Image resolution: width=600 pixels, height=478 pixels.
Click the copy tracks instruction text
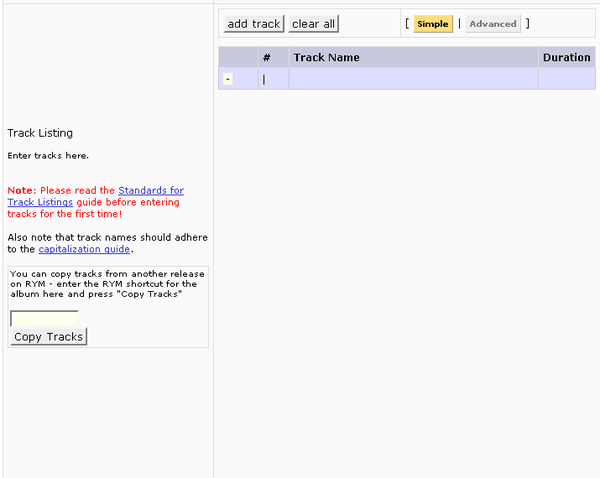pyautogui.click(x=103, y=283)
